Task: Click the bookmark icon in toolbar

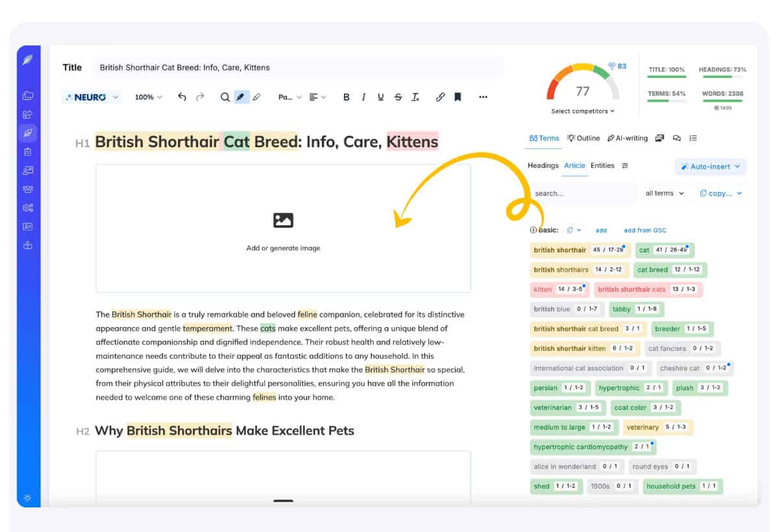Action: click(x=458, y=97)
